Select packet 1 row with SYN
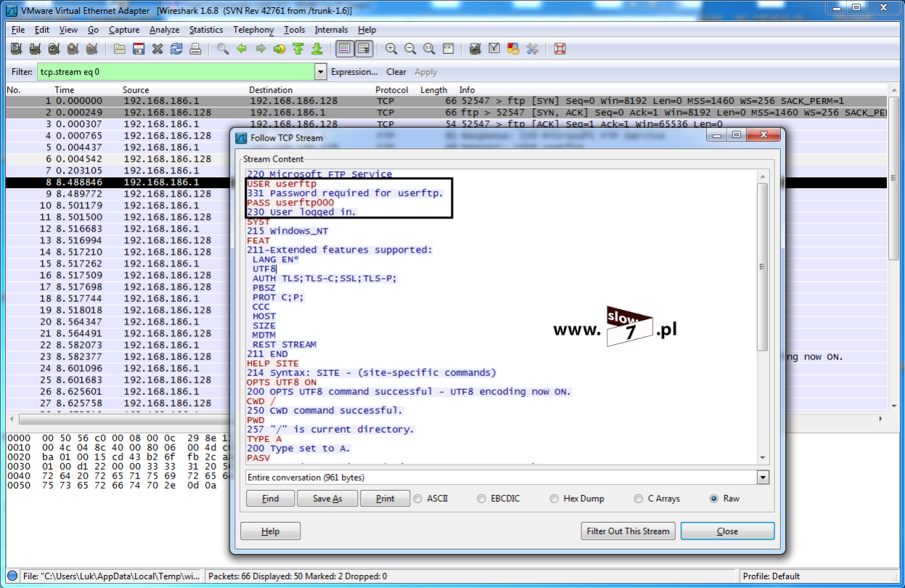Image resolution: width=905 pixels, height=588 pixels. tap(446, 101)
